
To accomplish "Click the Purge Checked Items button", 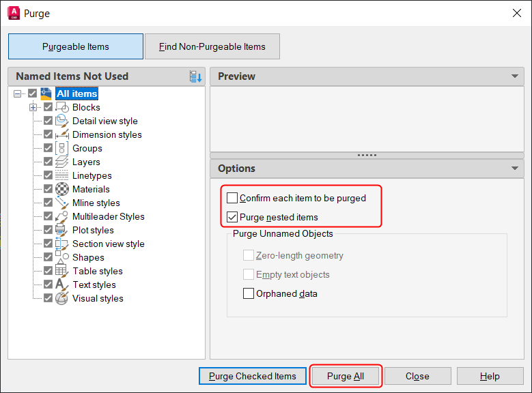I will pyautogui.click(x=253, y=376).
